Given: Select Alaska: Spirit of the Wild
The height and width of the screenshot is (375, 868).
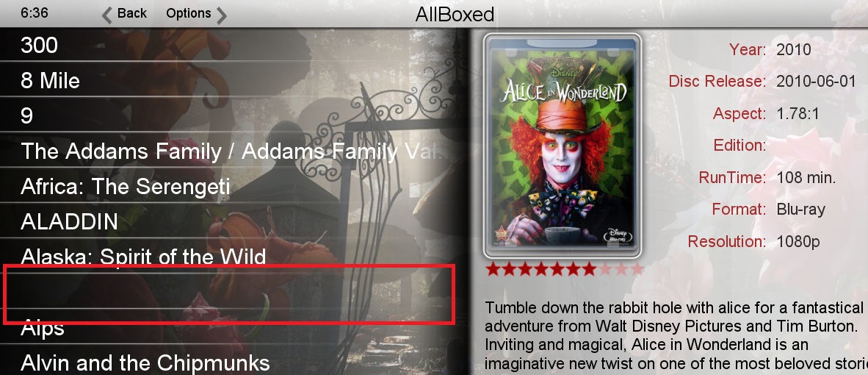Looking at the screenshot, I should pyautogui.click(x=233, y=256).
